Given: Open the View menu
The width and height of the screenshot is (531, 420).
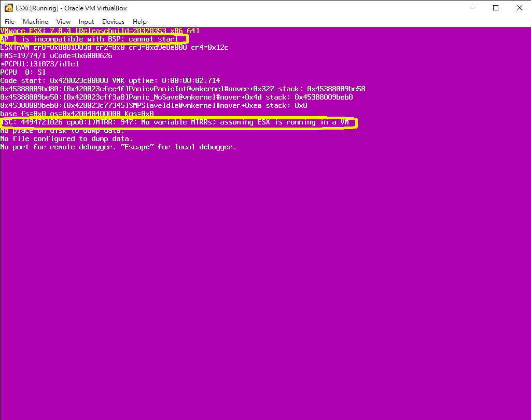Looking at the screenshot, I should [63, 22].
